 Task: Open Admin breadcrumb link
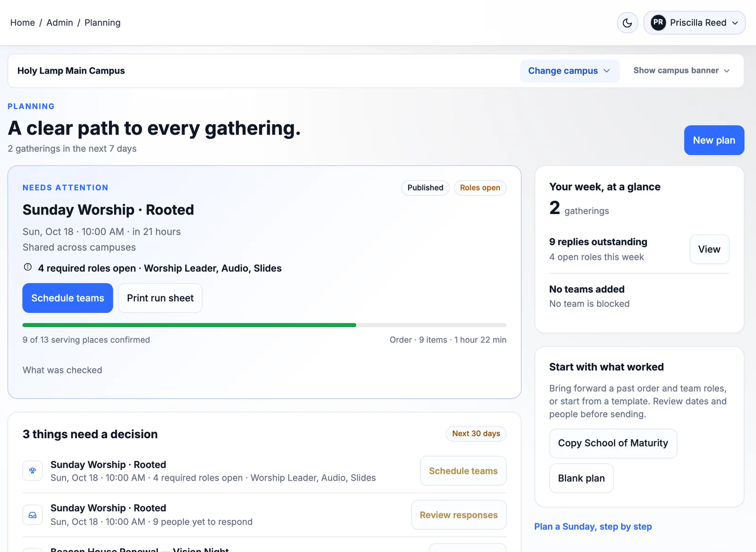(60, 23)
